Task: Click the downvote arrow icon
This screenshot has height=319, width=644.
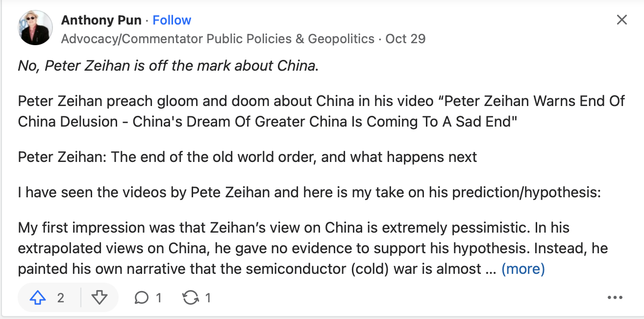Action: 99,297
